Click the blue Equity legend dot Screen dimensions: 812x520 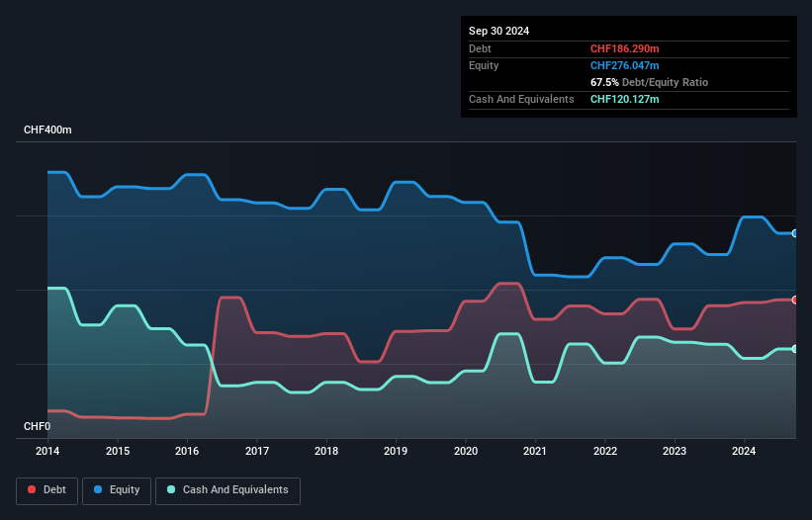pyautogui.click(x=98, y=489)
